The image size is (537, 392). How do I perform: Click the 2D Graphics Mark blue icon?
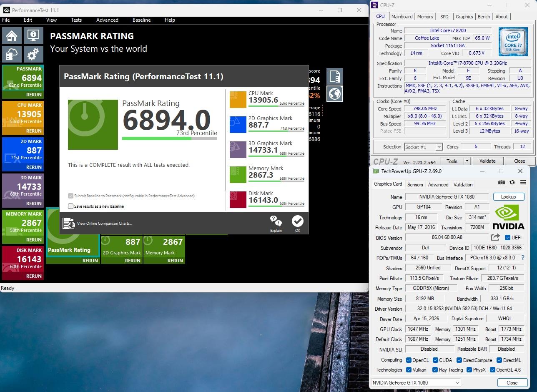coord(238,125)
